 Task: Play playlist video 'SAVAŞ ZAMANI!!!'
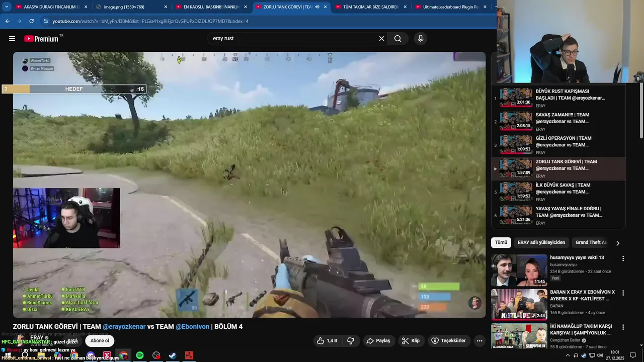tap(558, 122)
